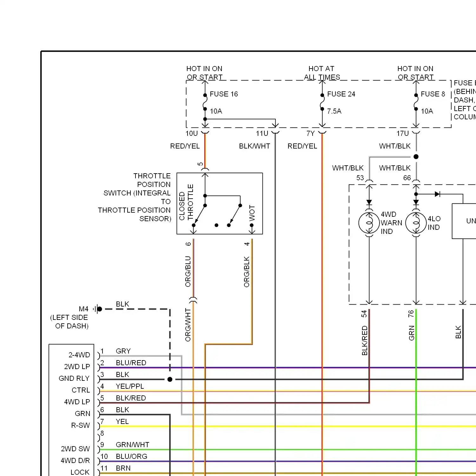
Task: Click the splice dot on BLK pin 3 wire
Action: coord(170,379)
